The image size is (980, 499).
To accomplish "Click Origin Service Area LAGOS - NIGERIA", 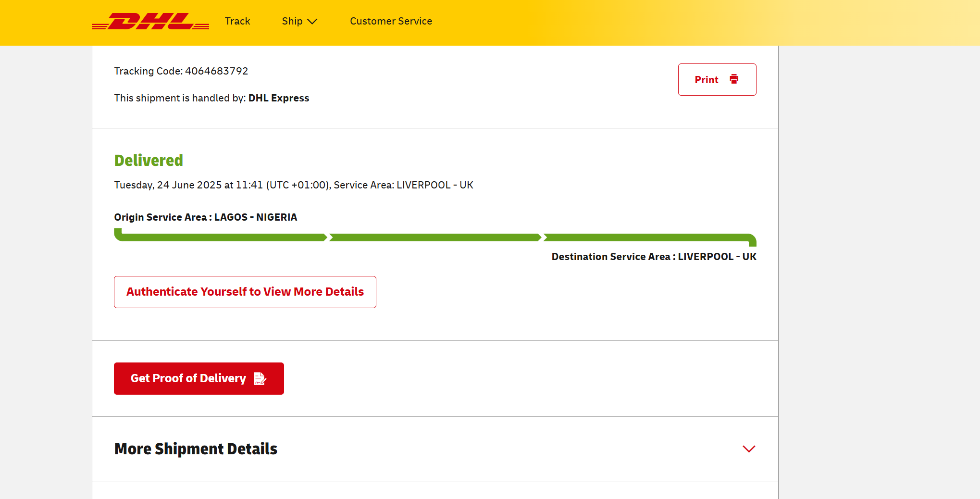I will (x=206, y=217).
